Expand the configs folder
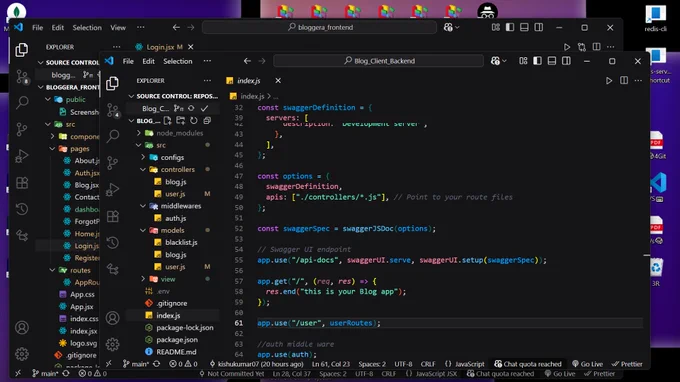Screen dimensions: 680x382 click(173, 157)
